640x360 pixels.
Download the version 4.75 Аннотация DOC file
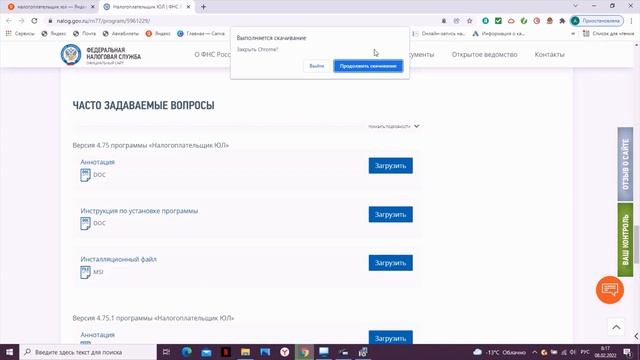coord(390,166)
